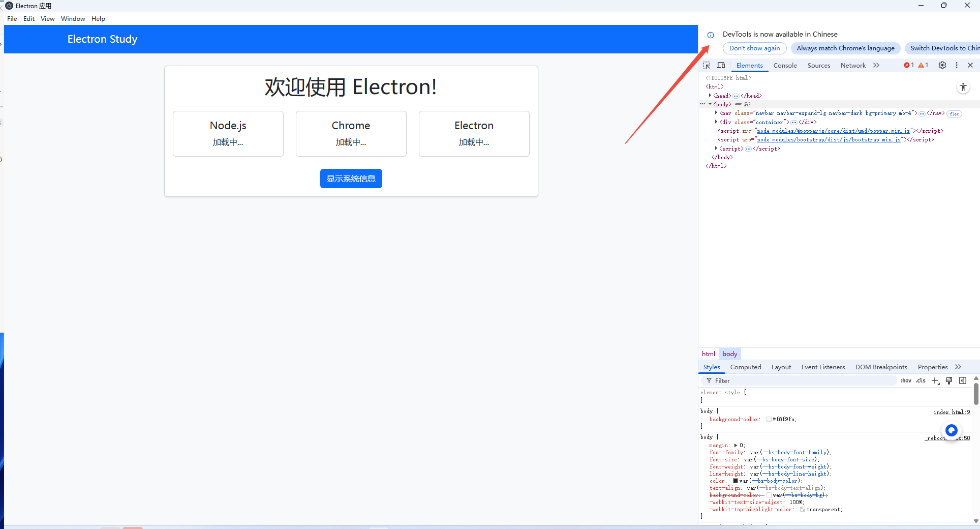
Task: Expand the nav node triangle
Action: coord(716,113)
